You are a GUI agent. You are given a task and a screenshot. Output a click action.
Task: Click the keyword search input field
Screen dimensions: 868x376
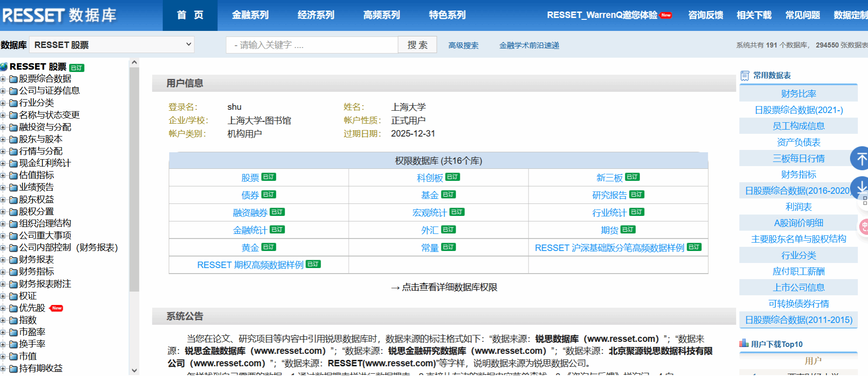click(x=312, y=45)
